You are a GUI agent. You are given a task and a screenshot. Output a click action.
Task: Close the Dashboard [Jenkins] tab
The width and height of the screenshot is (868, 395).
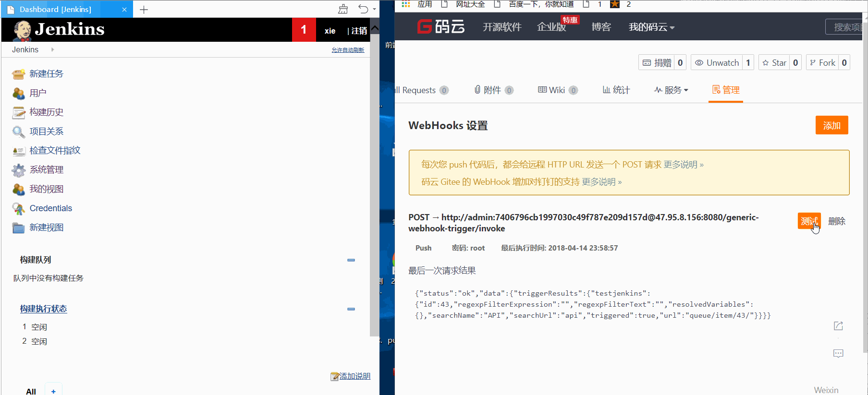[x=124, y=10]
